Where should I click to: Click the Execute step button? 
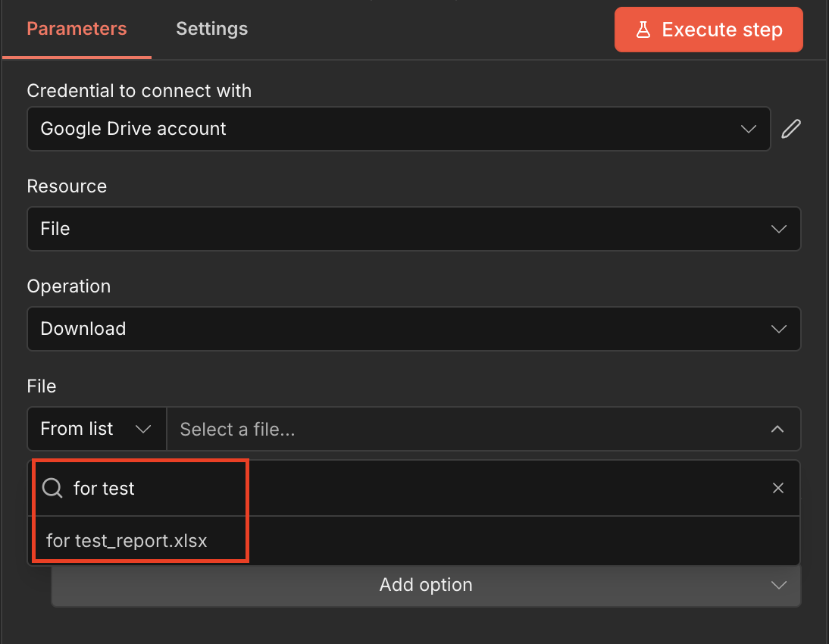point(709,30)
